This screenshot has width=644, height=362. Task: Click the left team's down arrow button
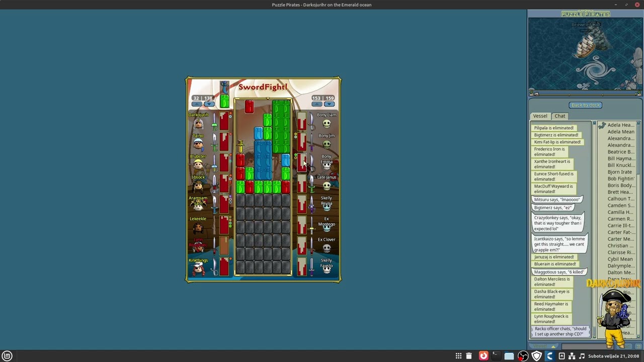pos(209,104)
